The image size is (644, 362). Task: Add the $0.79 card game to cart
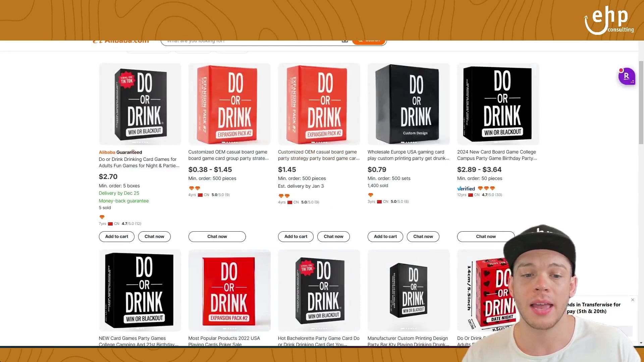tap(385, 237)
